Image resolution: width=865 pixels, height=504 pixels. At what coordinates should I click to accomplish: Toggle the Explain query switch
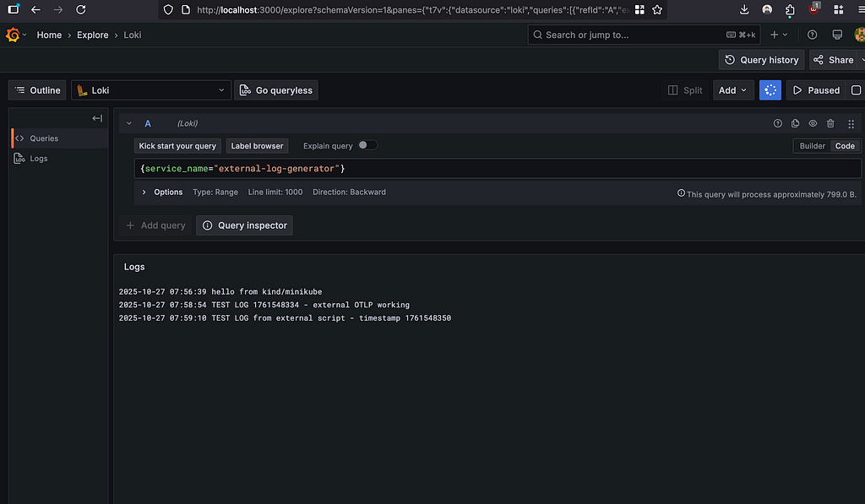[367, 145]
